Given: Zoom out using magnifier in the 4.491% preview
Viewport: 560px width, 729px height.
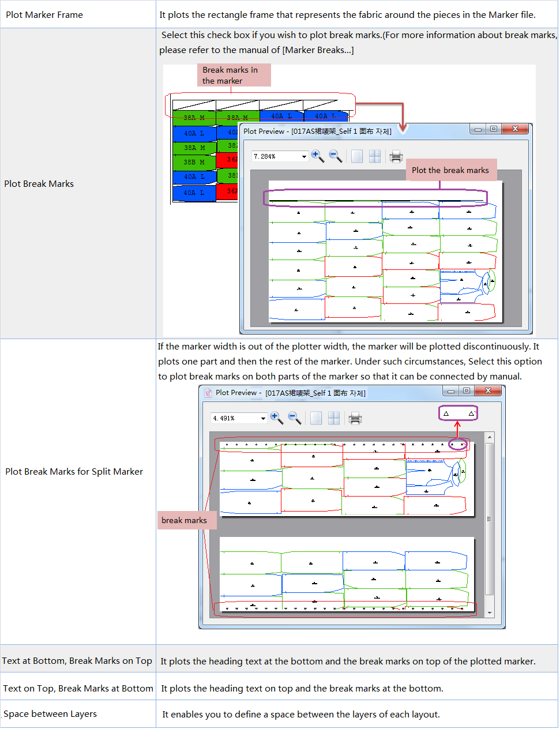Looking at the screenshot, I should click(294, 418).
